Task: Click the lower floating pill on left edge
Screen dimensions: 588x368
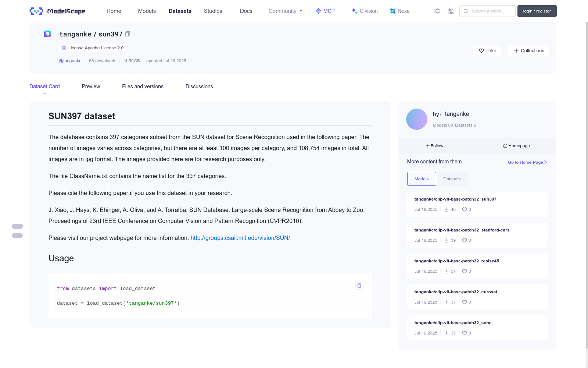Action: [x=17, y=236]
